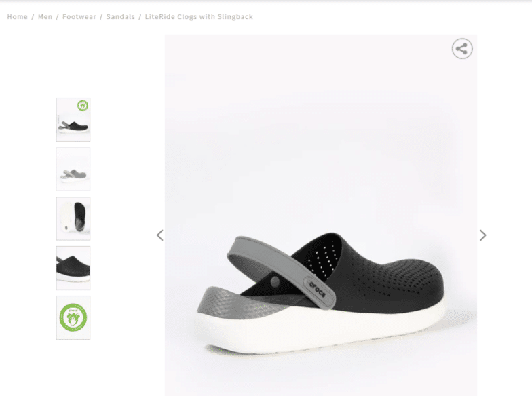This screenshot has height=396, width=532.
Task: Click the round rivet on the heel strap
Action: (x=275, y=281)
